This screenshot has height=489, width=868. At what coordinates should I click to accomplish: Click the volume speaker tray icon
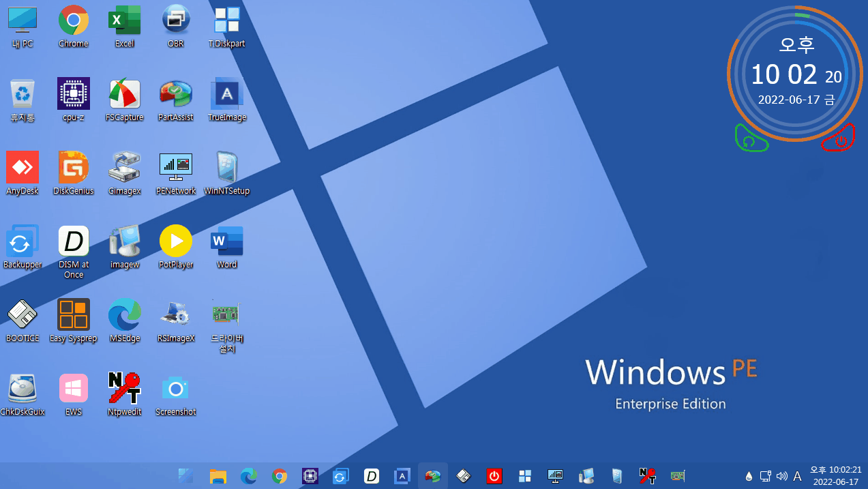click(781, 476)
